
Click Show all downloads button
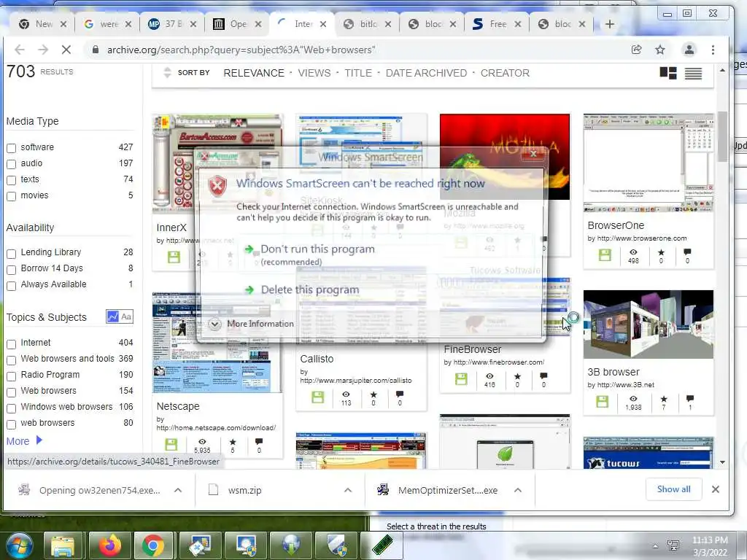coord(673,489)
